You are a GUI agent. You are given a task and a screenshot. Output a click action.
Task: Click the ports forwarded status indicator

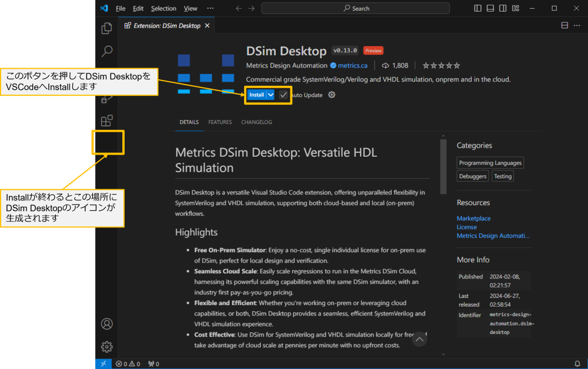(x=153, y=364)
